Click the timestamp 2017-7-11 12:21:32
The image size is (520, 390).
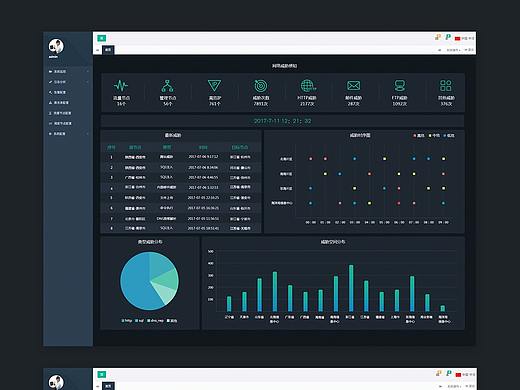click(x=282, y=121)
